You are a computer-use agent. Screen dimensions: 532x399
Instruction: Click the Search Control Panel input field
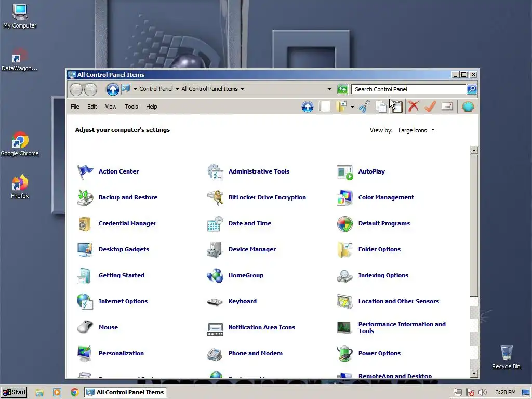tap(408, 89)
